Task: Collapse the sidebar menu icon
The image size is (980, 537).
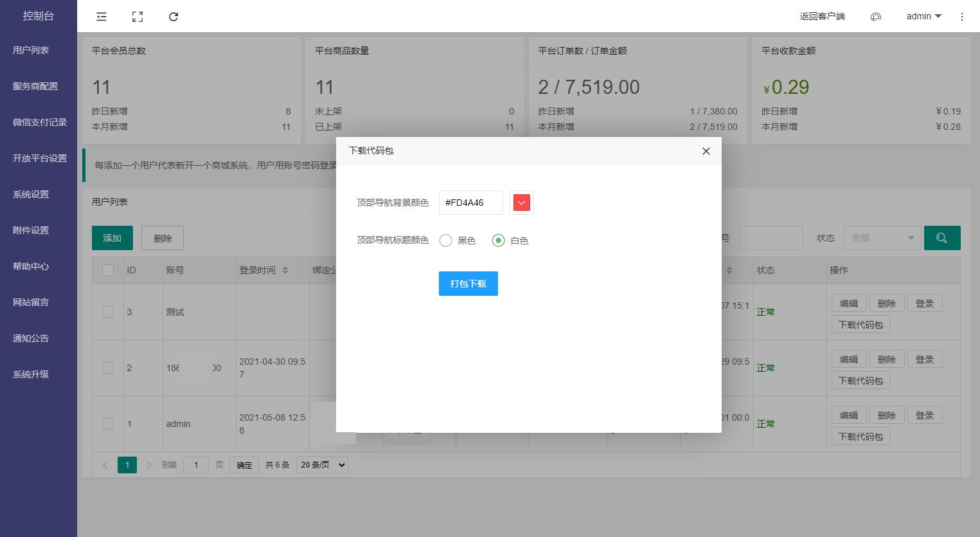Action: click(x=102, y=17)
